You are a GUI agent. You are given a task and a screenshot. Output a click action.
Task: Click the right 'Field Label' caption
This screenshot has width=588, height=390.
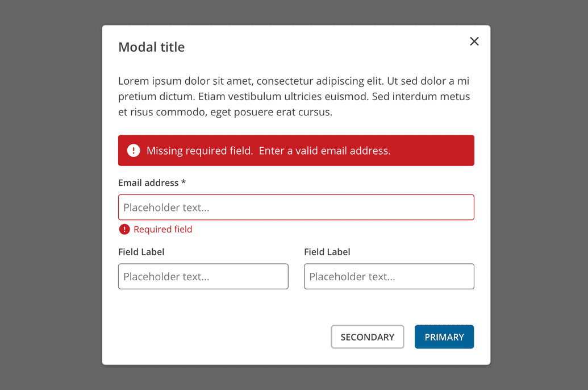click(x=327, y=252)
